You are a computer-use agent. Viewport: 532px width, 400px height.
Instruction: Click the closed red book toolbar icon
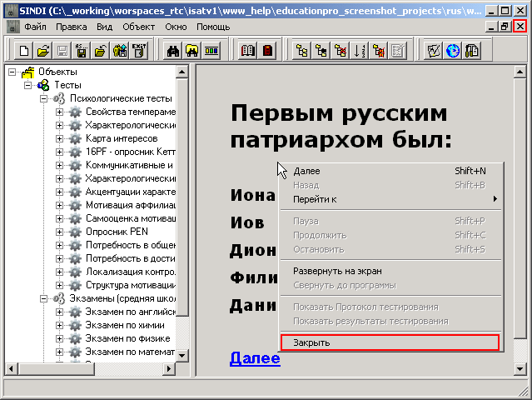(x=267, y=50)
